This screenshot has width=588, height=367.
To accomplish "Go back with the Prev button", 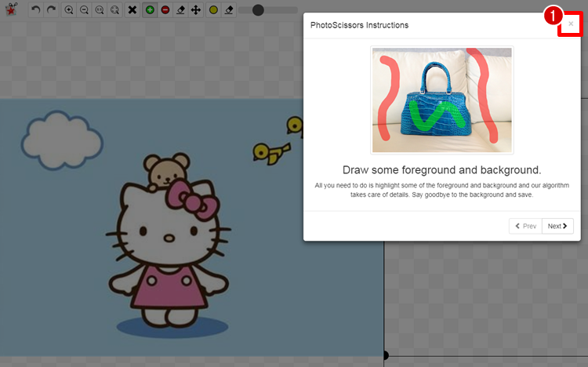I will click(526, 226).
